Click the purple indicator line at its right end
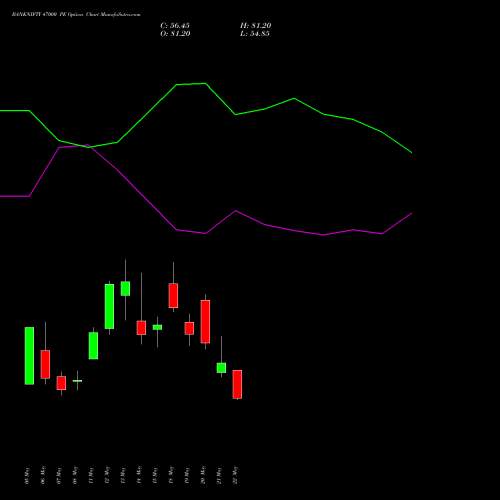Screen dimensions: 500x500 (x=411, y=213)
